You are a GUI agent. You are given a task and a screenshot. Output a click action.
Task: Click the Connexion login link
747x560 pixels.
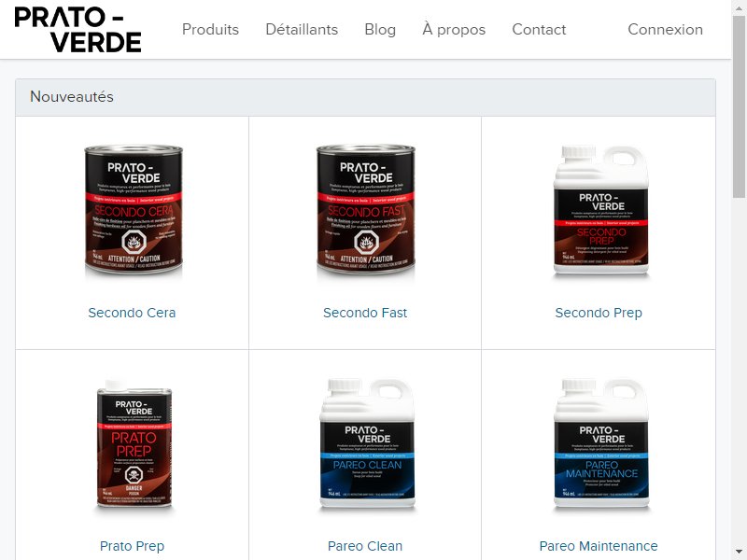(665, 30)
